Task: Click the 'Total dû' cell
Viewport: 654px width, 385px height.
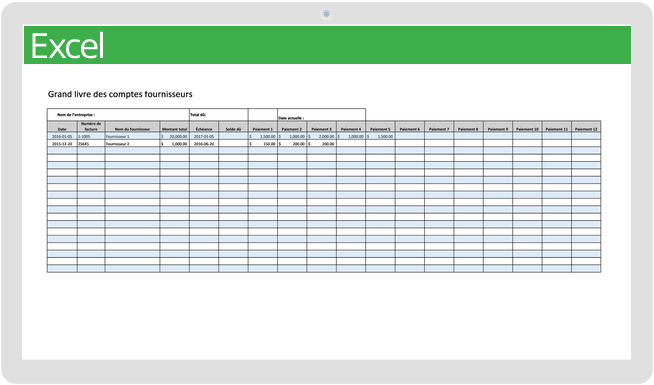Action: pos(219,115)
